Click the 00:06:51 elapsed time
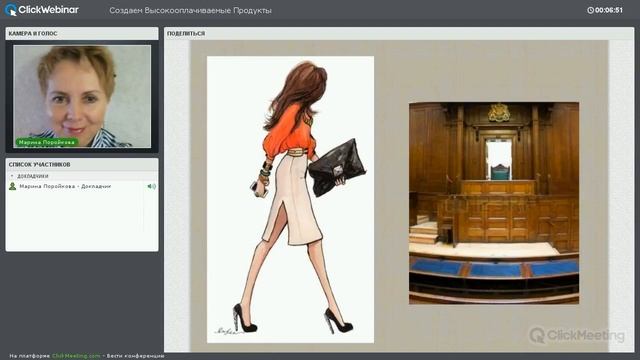640x360 pixels. click(609, 10)
